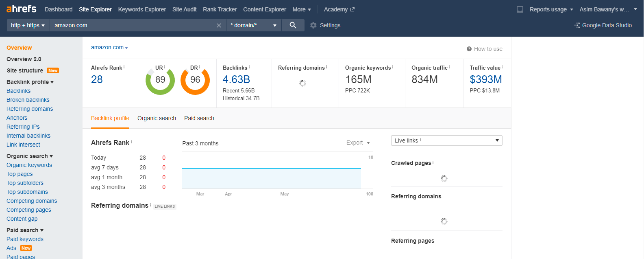Click the $393M traffic value

point(486,79)
